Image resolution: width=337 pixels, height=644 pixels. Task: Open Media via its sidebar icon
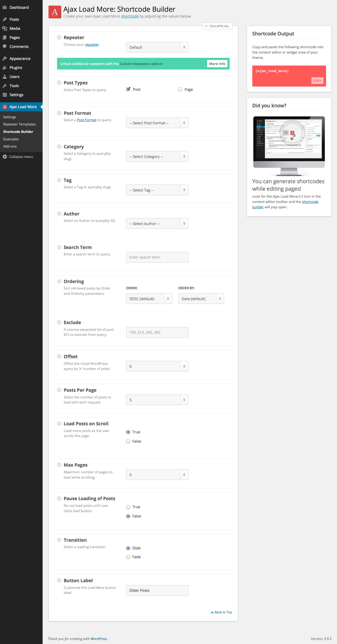[x=5, y=28]
